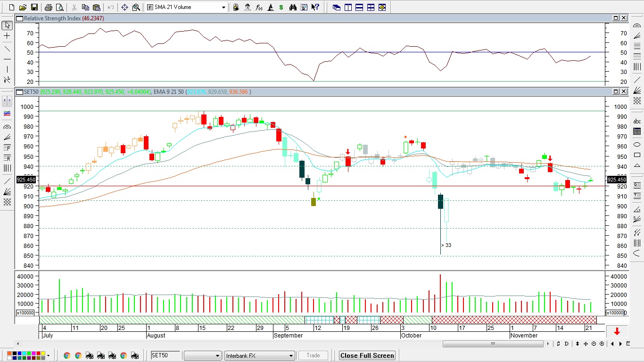Image resolution: width=644 pixels, height=362 pixels.
Task: Select the rectangle drawing tool on right toolbar
Action: click(637, 155)
